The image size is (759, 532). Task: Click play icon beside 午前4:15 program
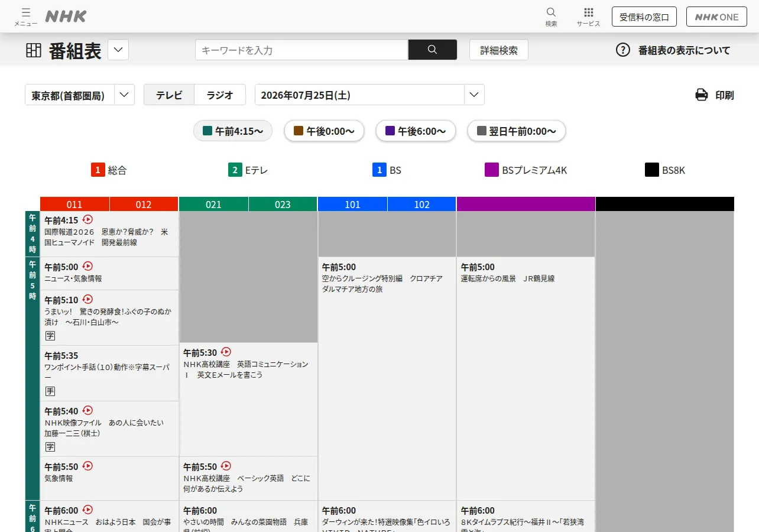coord(87,219)
